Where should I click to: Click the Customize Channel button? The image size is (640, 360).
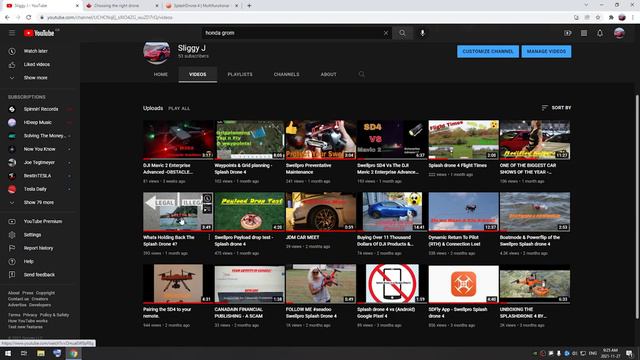(488, 51)
